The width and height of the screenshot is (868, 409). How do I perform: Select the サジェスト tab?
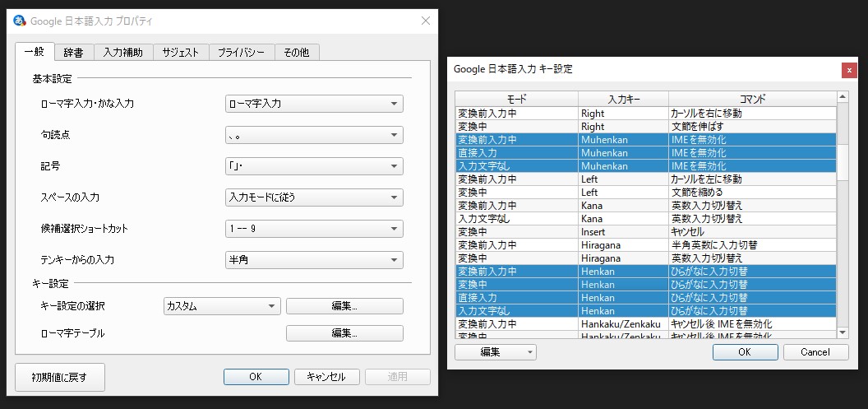coord(180,52)
